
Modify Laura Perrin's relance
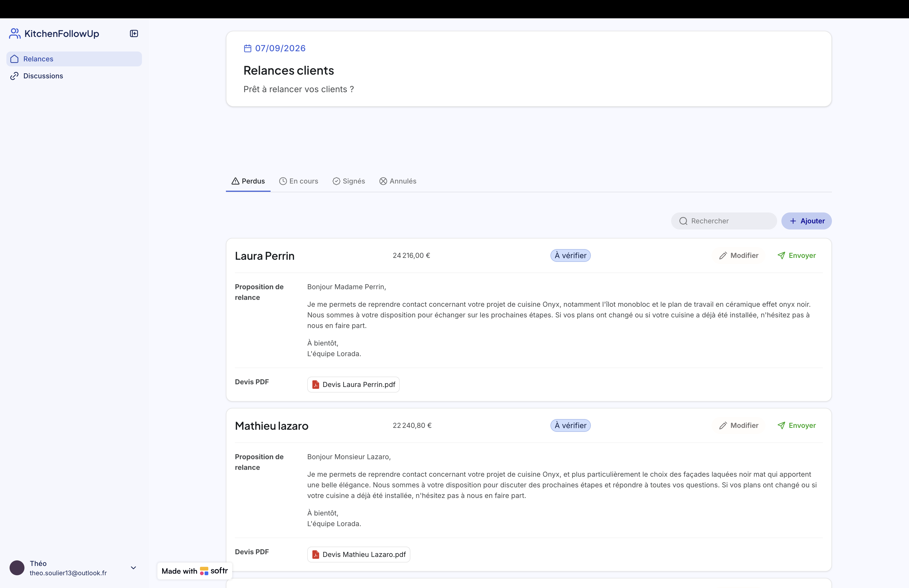[x=739, y=256]
